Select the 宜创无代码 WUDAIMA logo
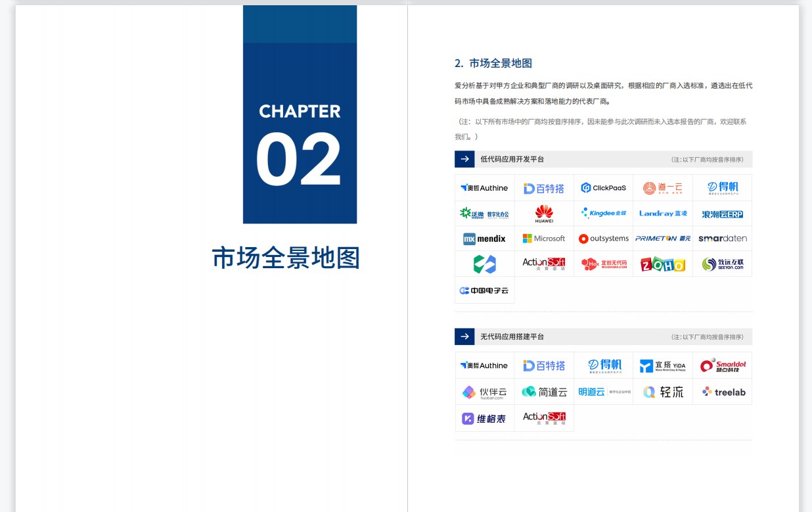The image size is (812, 512). pos(604,264)
